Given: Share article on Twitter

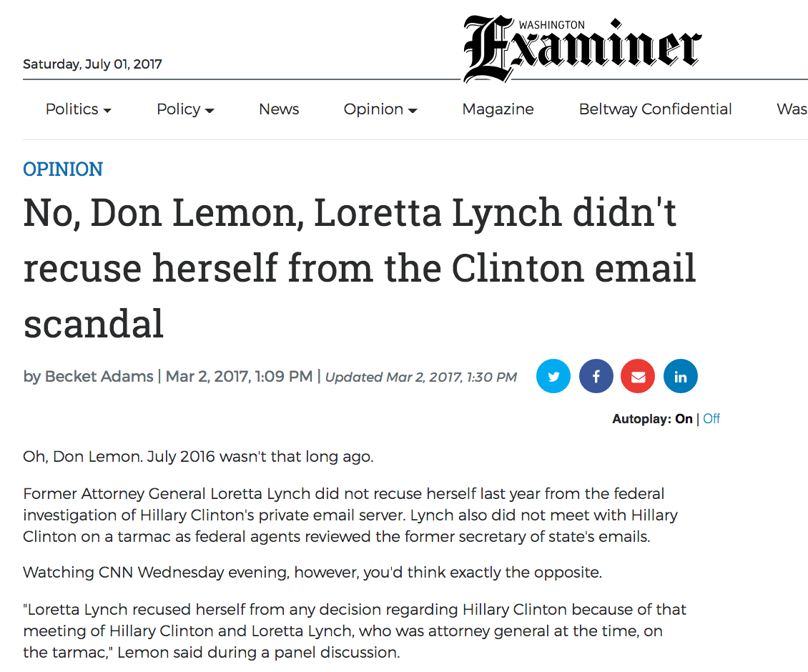Looking at the screenshot, I should (553, 376).
